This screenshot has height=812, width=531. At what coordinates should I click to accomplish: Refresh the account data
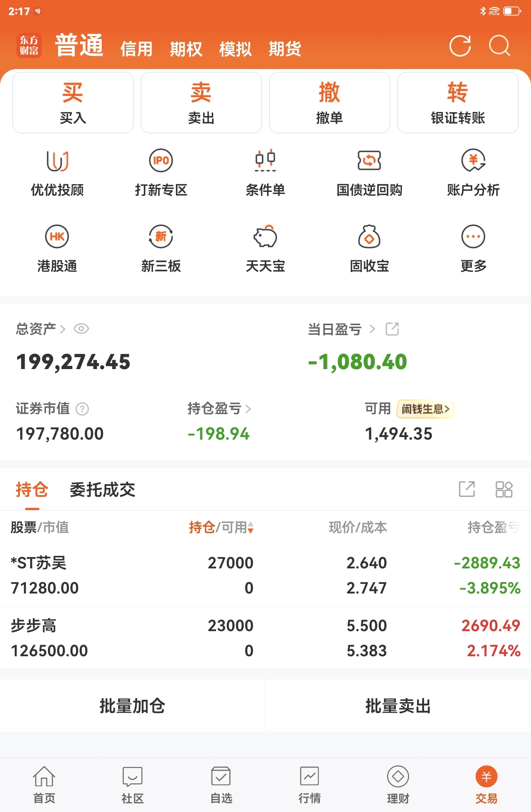coord(460,46)
